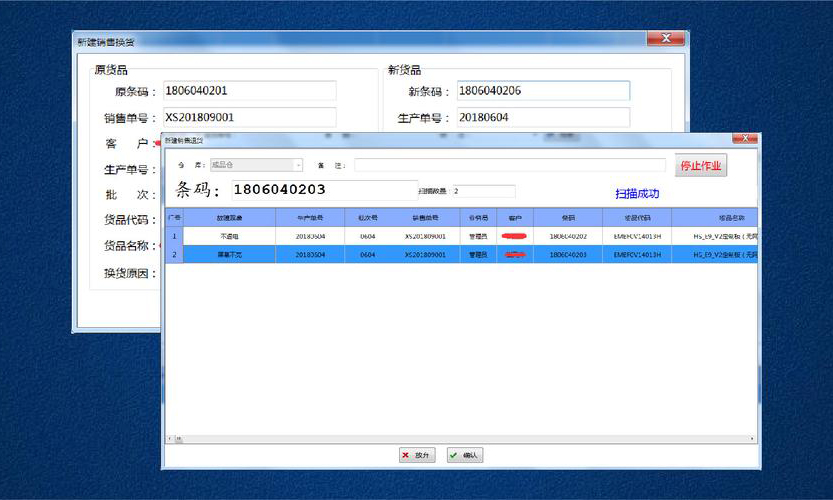Close the 新建销售换货 background window

click(x=665, y=39)
